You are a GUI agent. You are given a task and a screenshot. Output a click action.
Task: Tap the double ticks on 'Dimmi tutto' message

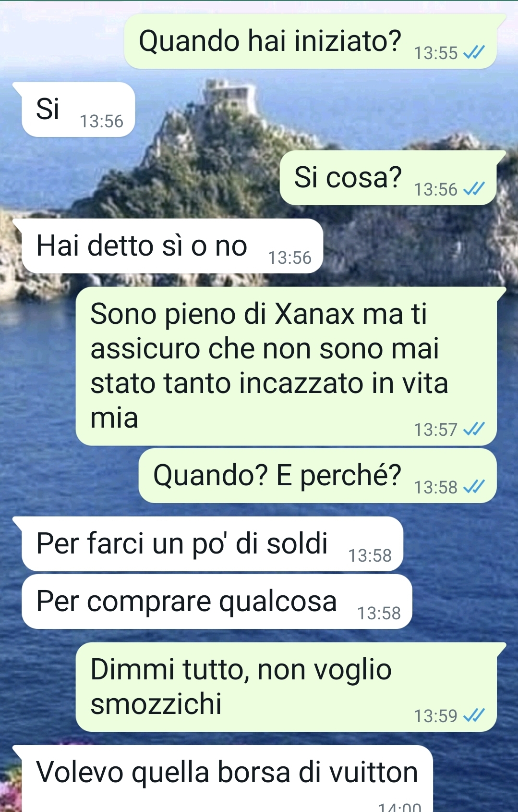474,715
